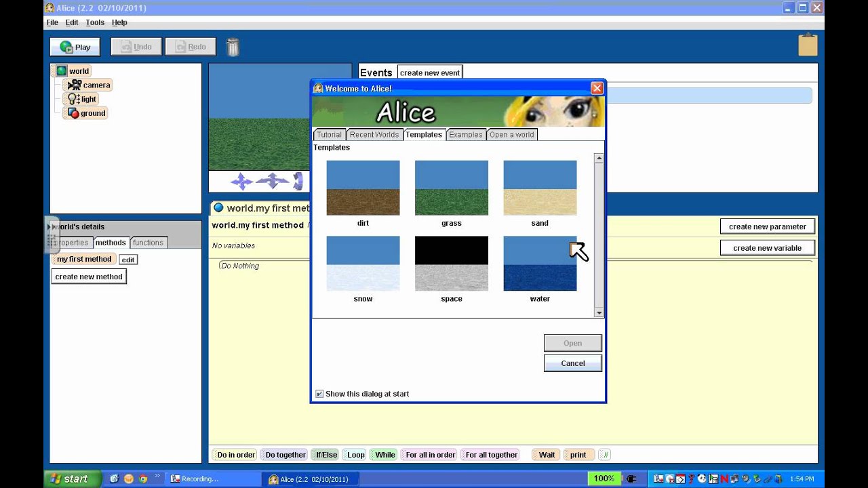Click the templates list scroll down arrow
The width and height of the screenshot is (868, 488).
click(599, 312)
